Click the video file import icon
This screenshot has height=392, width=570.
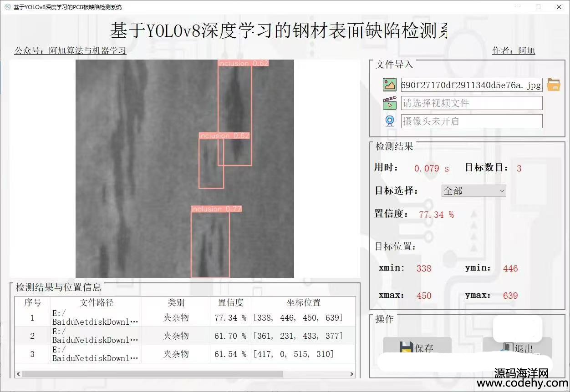[390, 103]
